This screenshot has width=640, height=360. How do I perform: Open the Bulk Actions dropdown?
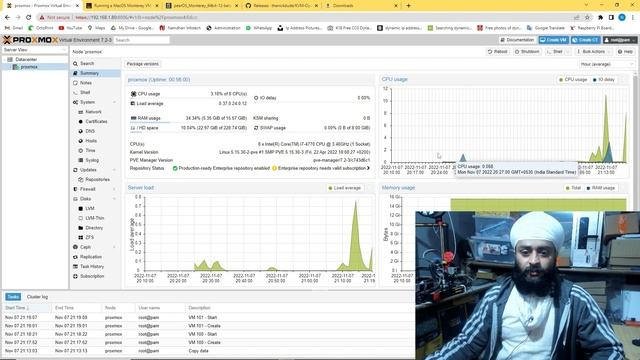point(593,52)
